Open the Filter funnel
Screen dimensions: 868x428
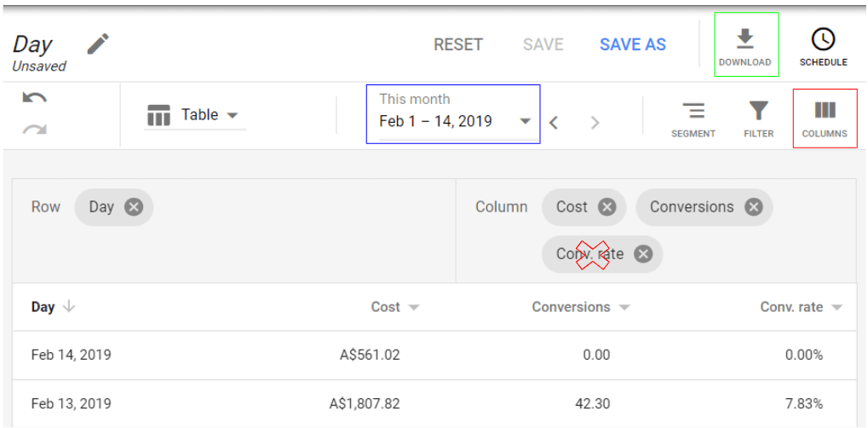[758, 119]
